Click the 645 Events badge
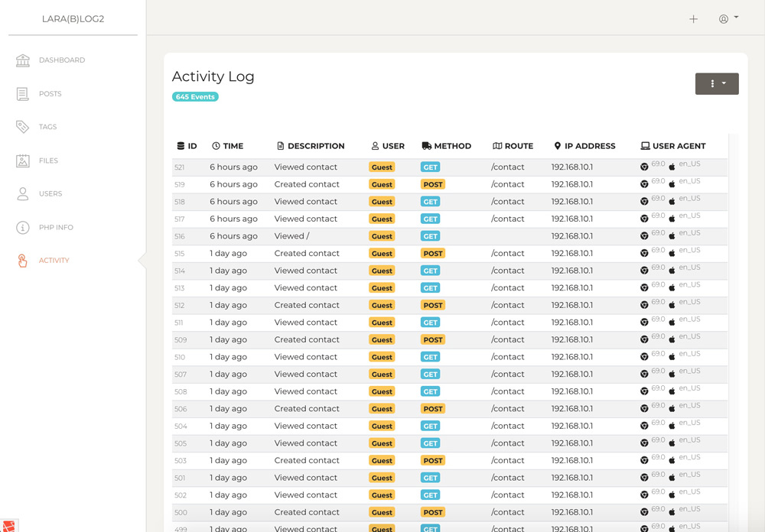The width and height of the screenshot is (765, 532). [x=194, y=96]
